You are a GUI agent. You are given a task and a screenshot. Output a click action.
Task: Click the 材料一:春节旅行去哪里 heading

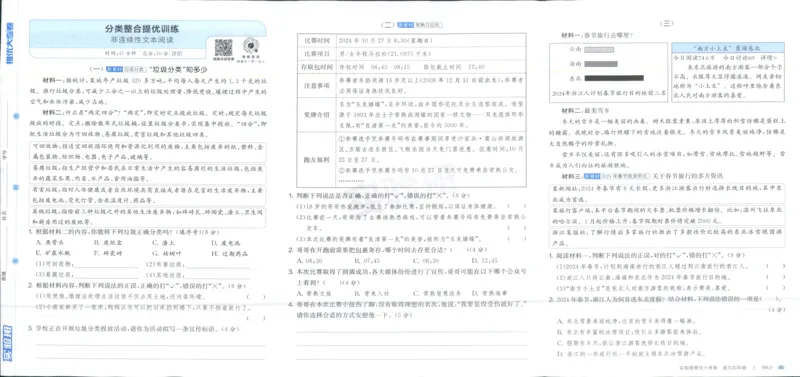coord(597,35)
